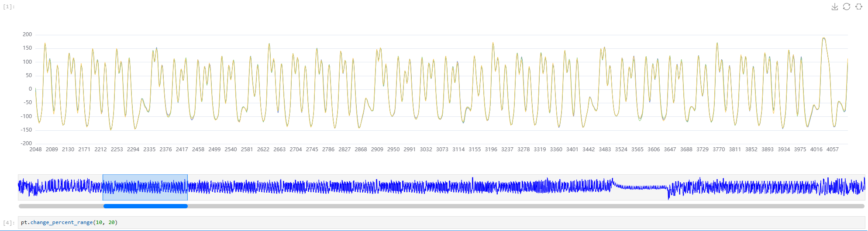Click the circular-arrows refresh icon
Screen dimensions: 868x231
[x=847, y=7]
